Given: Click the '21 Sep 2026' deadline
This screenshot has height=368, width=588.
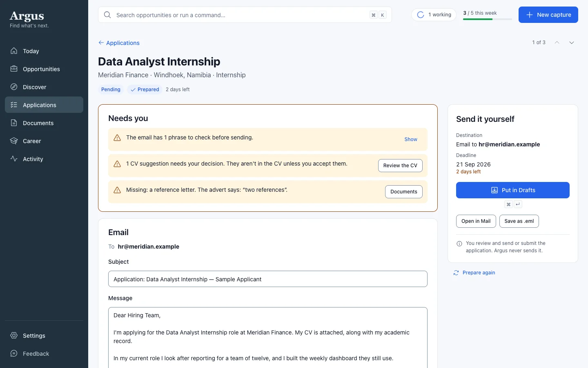Looking at the screenshot, I should (473, 164).
